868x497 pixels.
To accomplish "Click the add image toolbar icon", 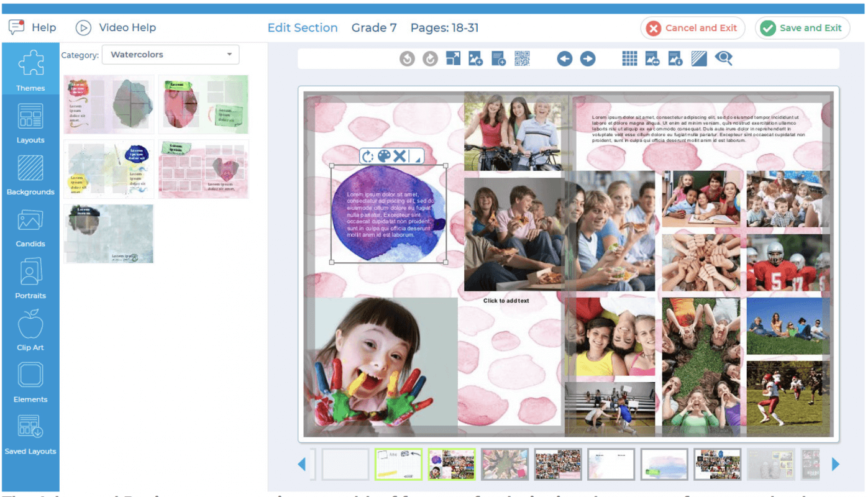I will (475, 58).
